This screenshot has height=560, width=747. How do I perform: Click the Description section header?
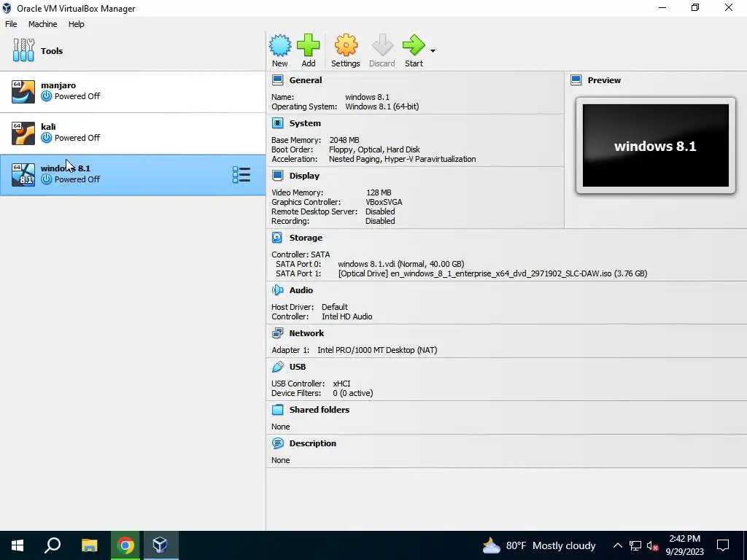[312, 443]
